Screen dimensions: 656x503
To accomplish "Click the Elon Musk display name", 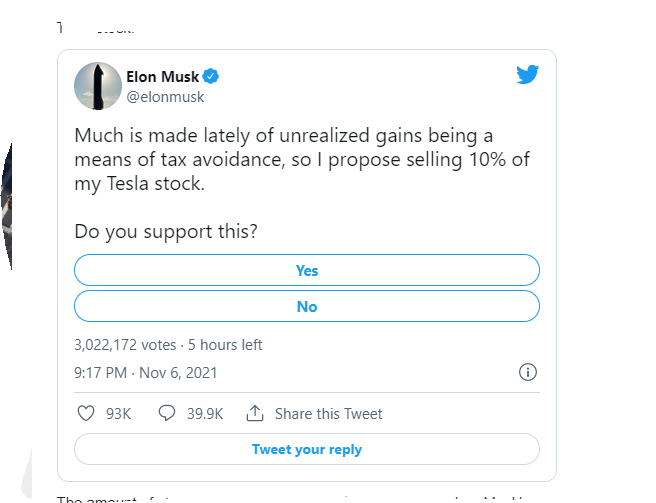I will [x=163, y=76].
